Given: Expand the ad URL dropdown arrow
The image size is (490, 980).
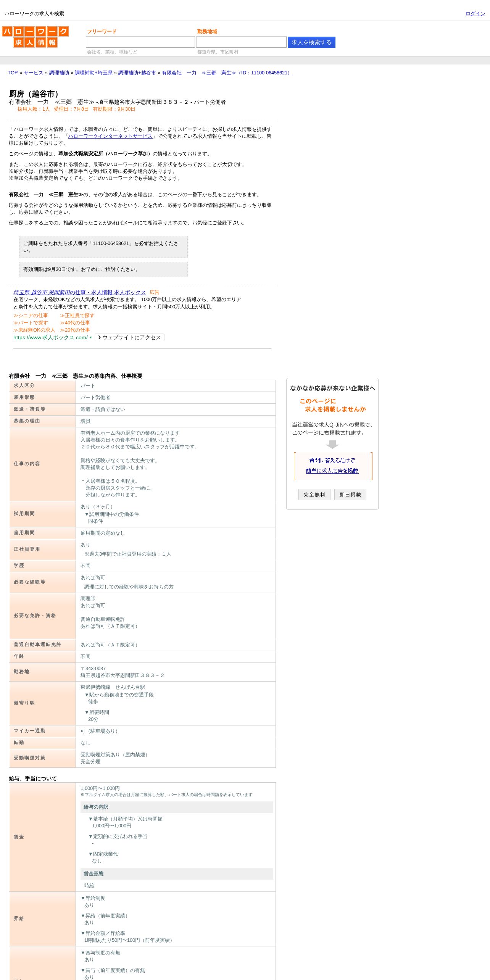Looking at the screenshot, I should tap(91, 338).
